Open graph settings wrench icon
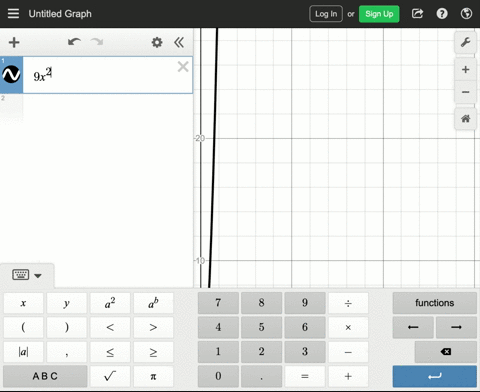This screenshot has height=392, width=480. click(465, 42)
